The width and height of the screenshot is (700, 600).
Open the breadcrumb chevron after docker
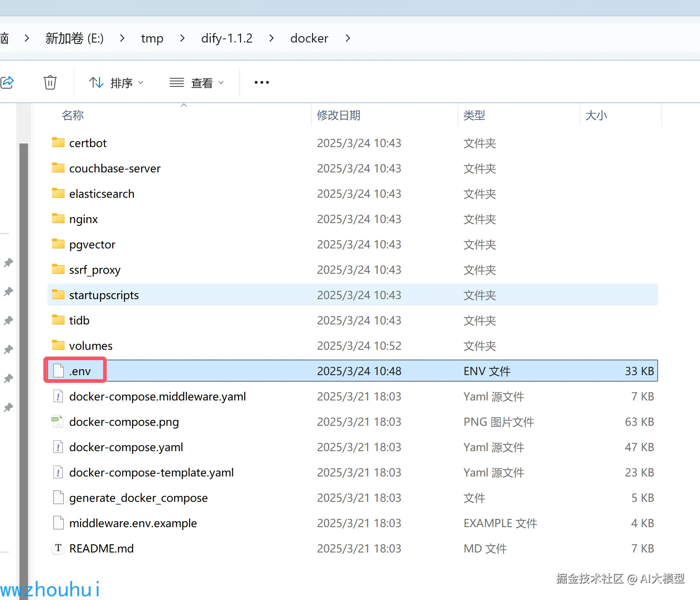coord(348,38)
